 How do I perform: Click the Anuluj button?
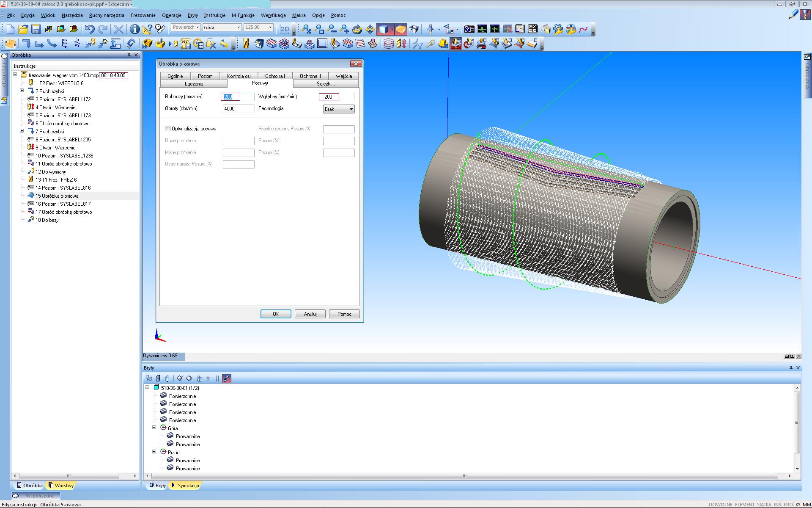310,314
